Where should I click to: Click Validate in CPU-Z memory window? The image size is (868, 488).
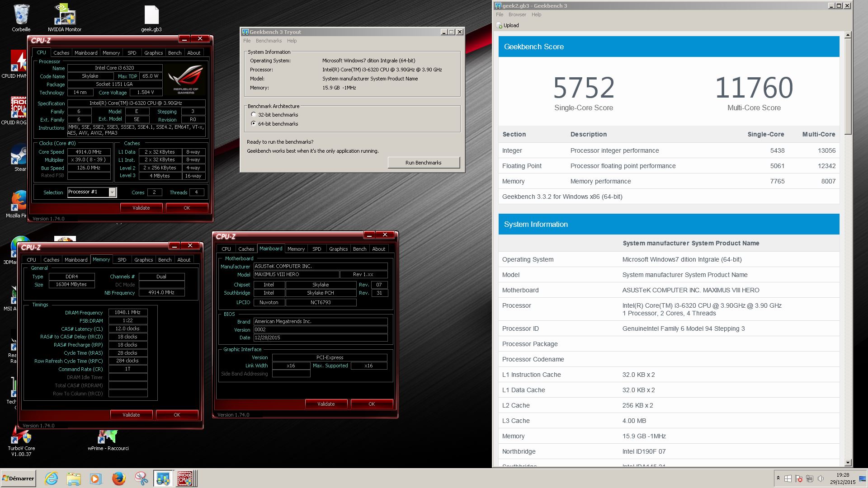click(x=131, y=415)
